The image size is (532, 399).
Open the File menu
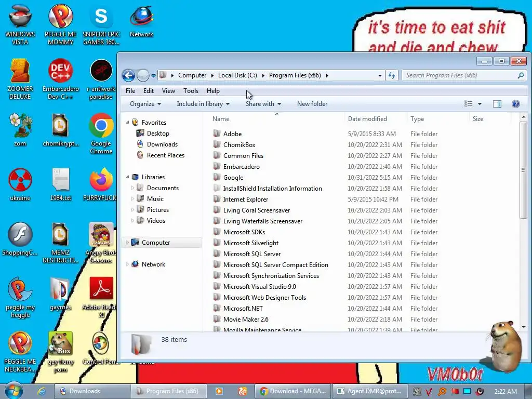coord(130,91)
